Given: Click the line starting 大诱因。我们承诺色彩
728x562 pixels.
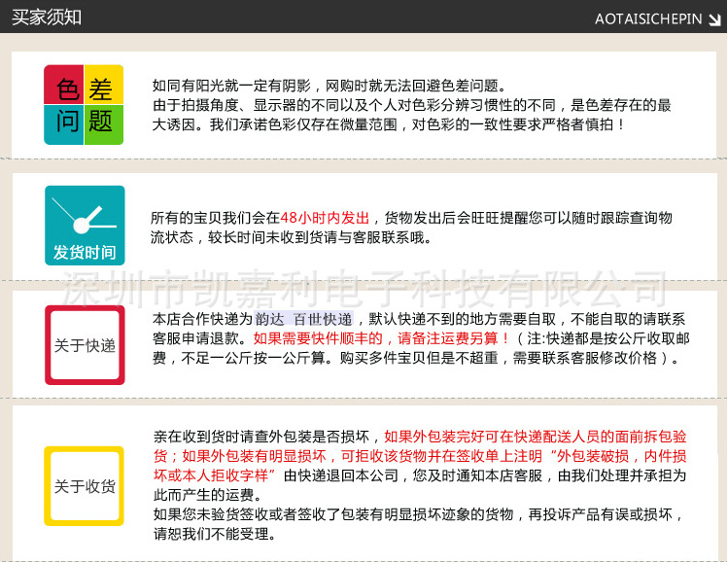Looking at the screenshot, I should pos(388,124).
